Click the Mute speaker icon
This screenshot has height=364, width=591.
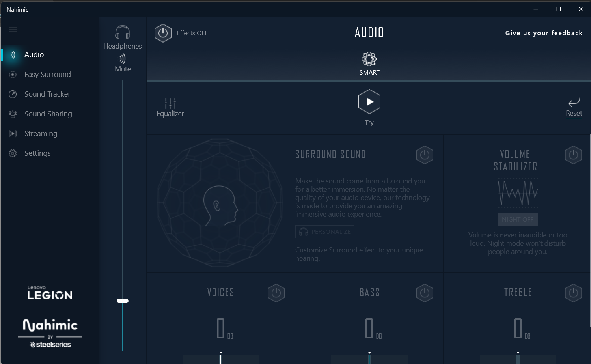(123, 59)
